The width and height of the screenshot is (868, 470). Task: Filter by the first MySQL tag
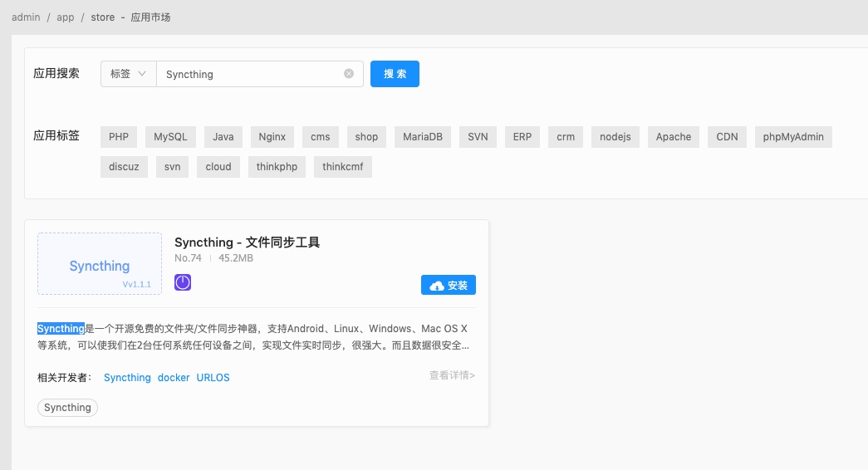coord(170,137)
